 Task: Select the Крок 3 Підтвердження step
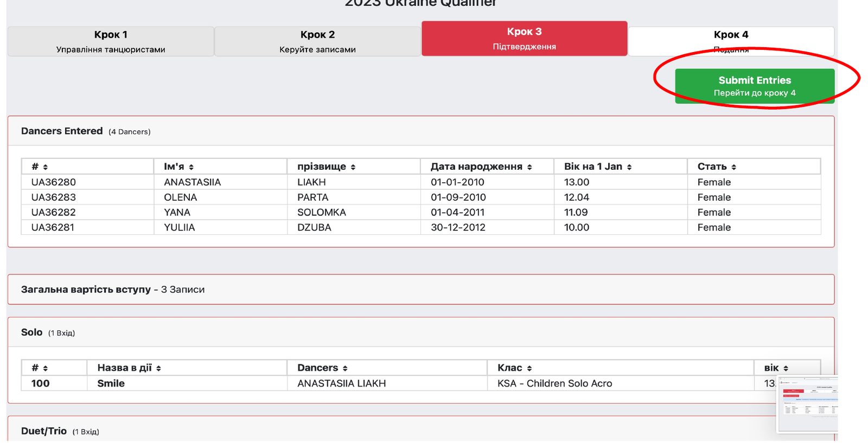point(524,39)
